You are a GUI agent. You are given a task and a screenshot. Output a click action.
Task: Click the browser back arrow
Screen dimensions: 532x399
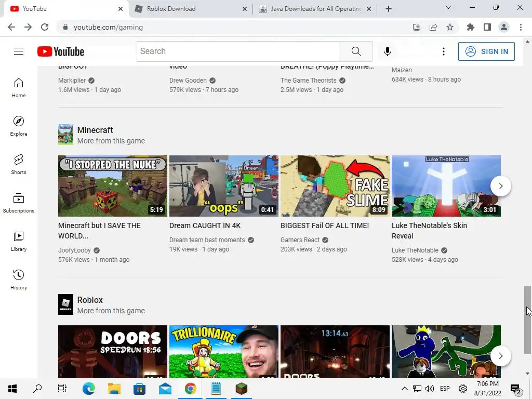click(x=11, y=27)
